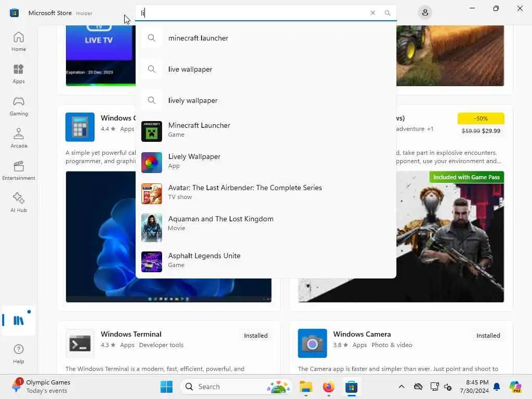
Task: Select the Lively Wallpaper app icon
Action: [x=152, y=162]
